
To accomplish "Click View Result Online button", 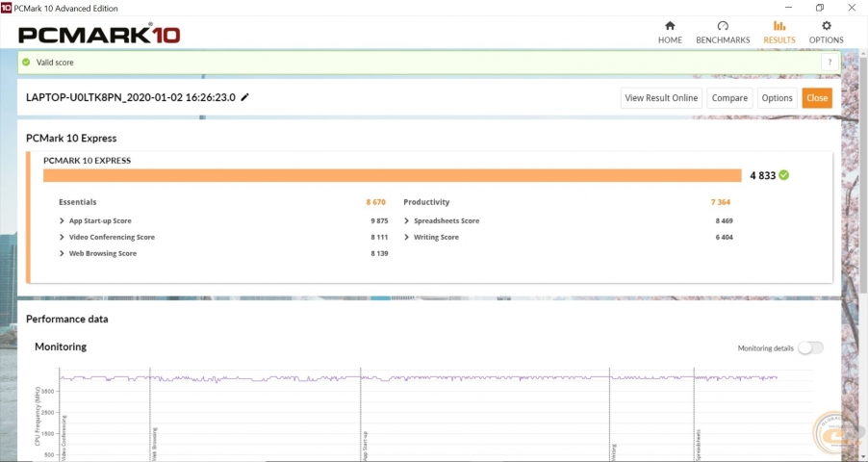I will pos(661,98).
